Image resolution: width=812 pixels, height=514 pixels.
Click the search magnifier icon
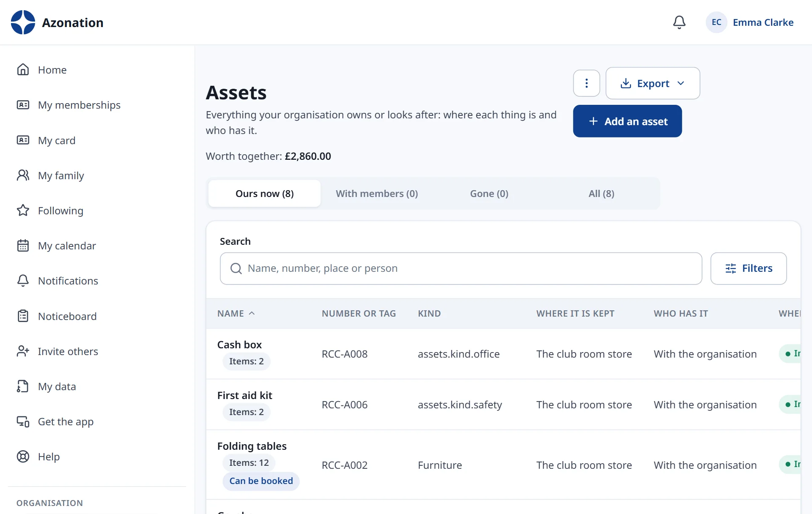tap(236, 268)
